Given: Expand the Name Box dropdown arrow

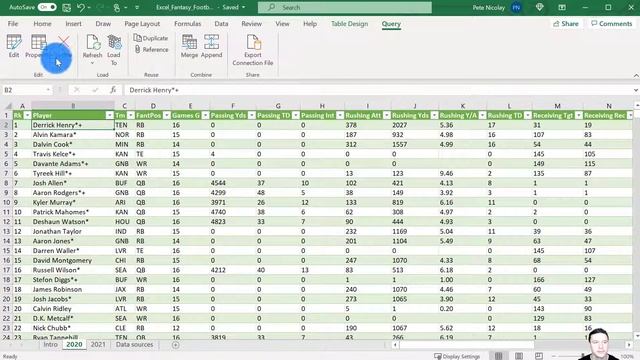Looking at the screenshot, I should tap(48, 90).
